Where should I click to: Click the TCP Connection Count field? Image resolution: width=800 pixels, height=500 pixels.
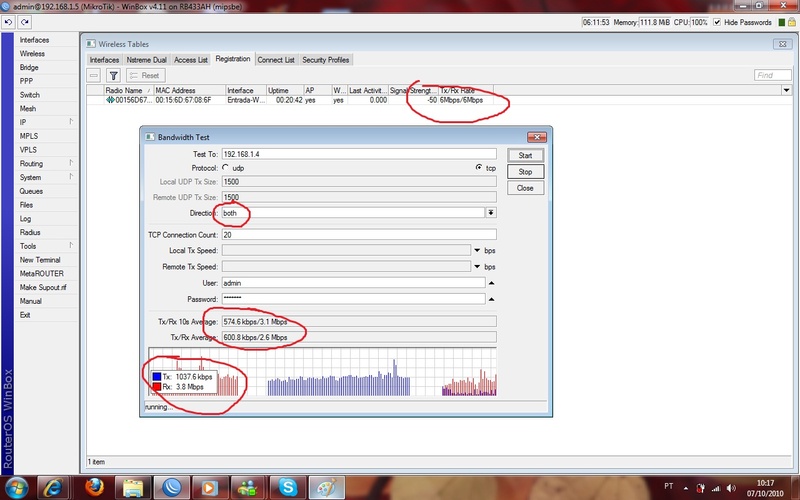(x=359, y=235)
